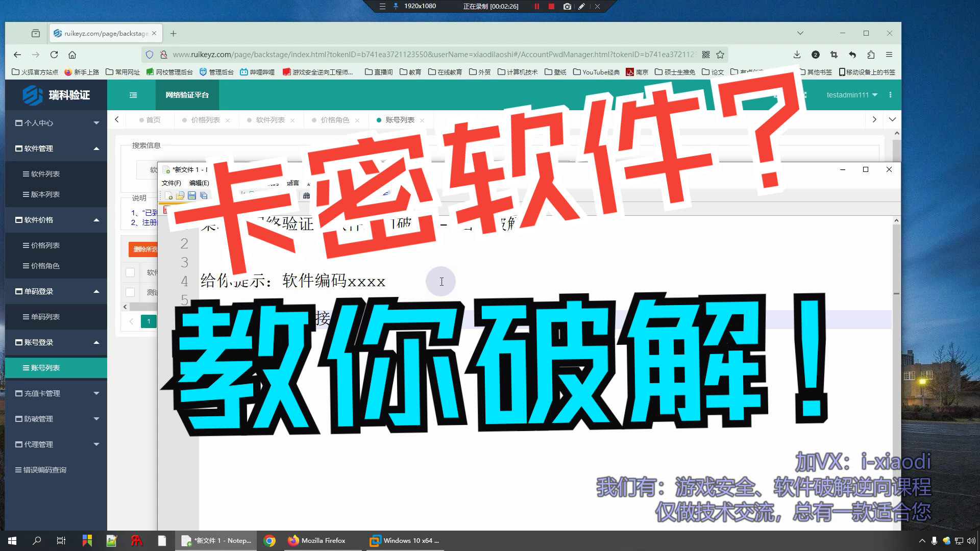Open Firefox extensions puzzle icon
Screen dimensions: 980x551
[x=871, y=55]
